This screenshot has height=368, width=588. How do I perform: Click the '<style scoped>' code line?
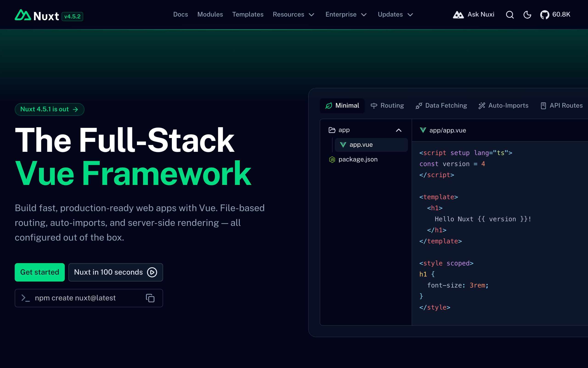(446, 263)
